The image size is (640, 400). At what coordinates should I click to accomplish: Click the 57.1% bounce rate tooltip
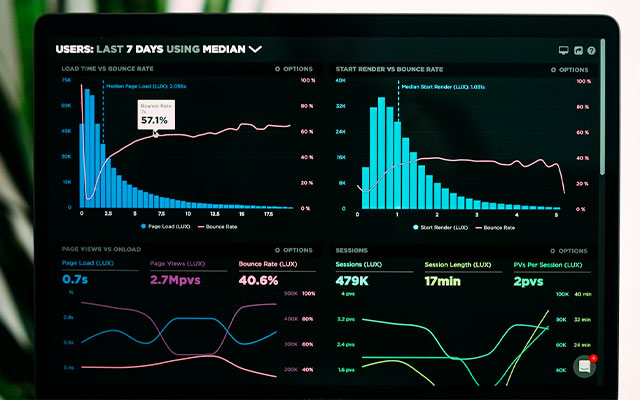tap(156, 115)
